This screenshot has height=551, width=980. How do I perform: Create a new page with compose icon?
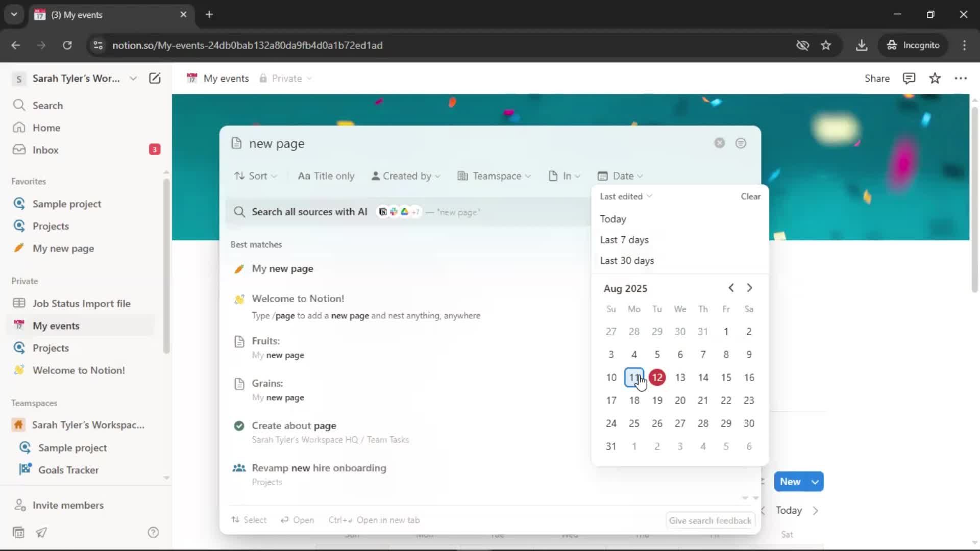(155, 78)
